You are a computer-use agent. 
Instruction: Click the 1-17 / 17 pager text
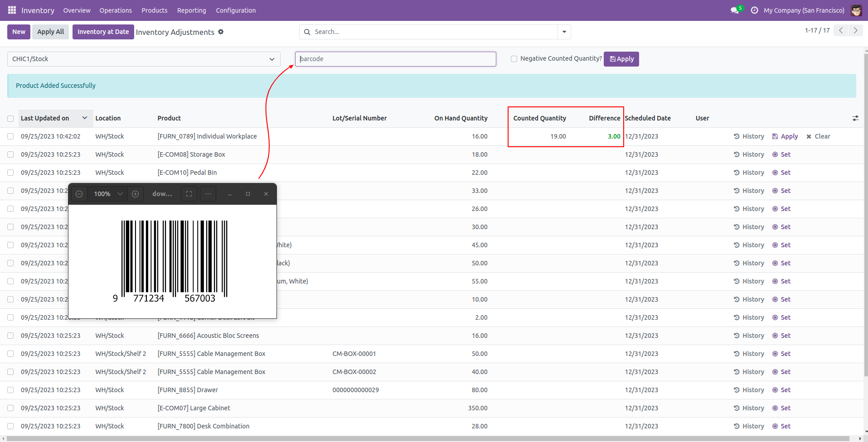(817, 30)
